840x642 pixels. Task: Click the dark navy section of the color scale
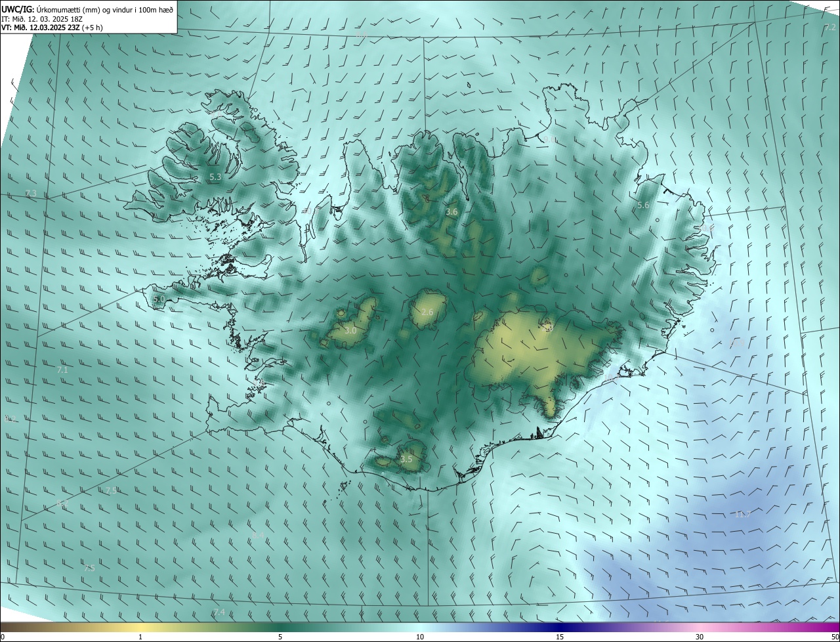(560, 627)
